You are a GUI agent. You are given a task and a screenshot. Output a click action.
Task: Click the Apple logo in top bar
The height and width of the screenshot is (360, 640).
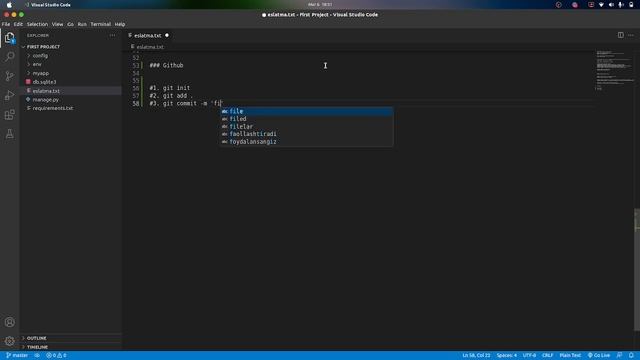point(9,5)
